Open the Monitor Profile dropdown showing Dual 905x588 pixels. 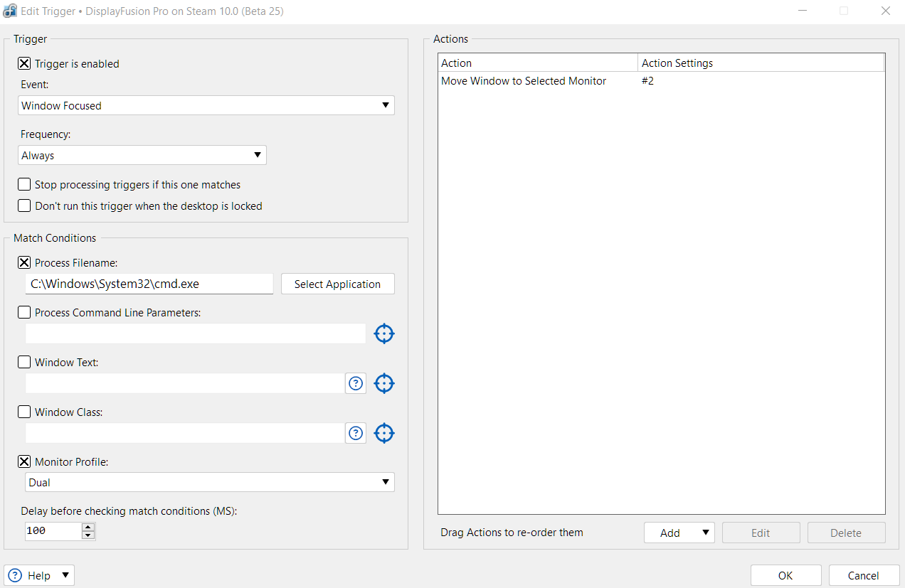[209, 482]
